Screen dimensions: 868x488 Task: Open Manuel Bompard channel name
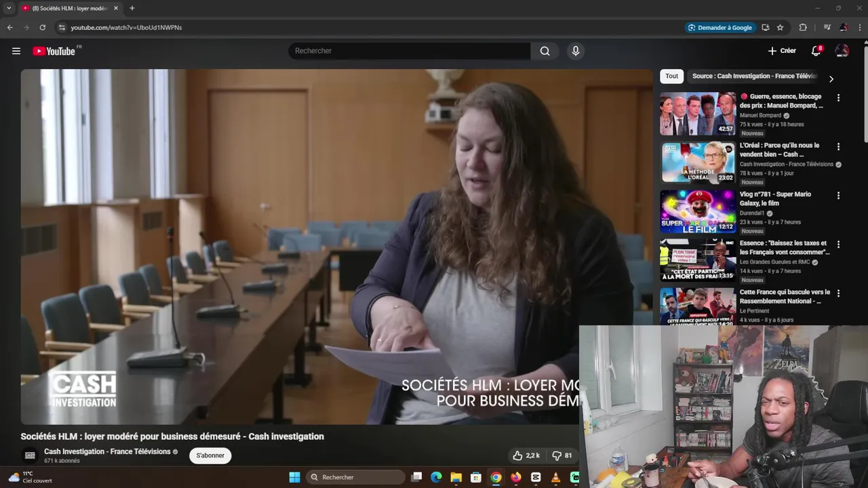(760, 115)
